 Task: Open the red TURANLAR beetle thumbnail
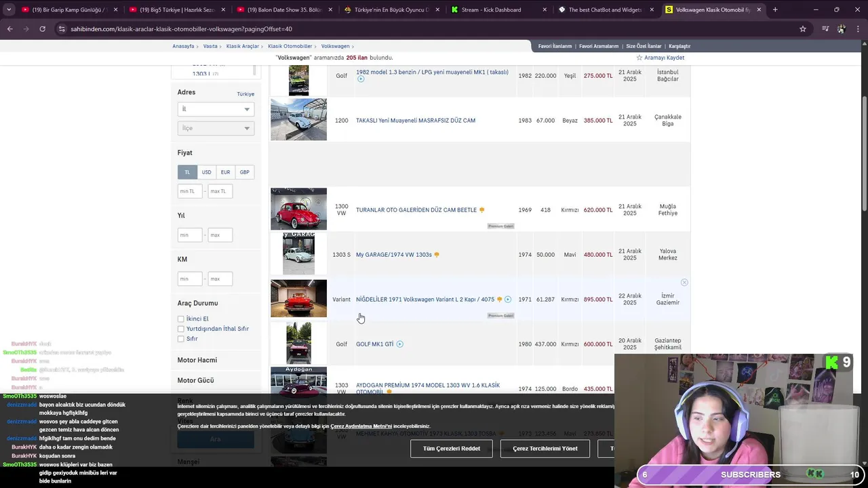[x=298, y=209]
